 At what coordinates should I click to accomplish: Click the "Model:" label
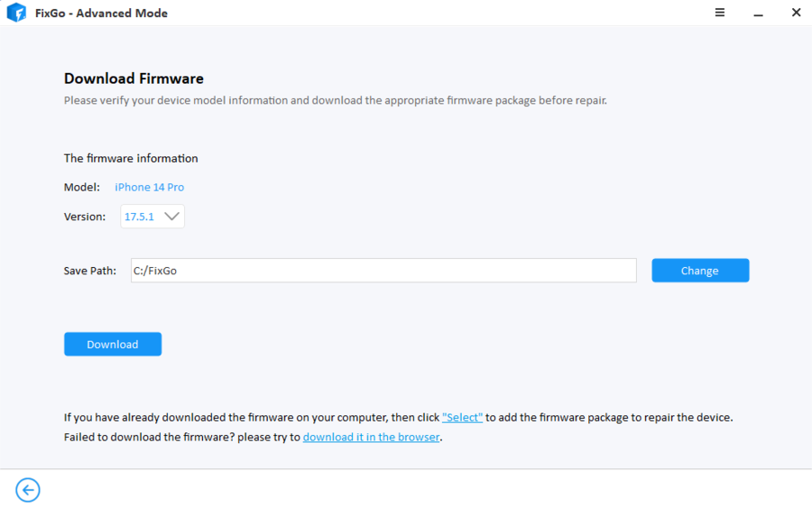82,187
